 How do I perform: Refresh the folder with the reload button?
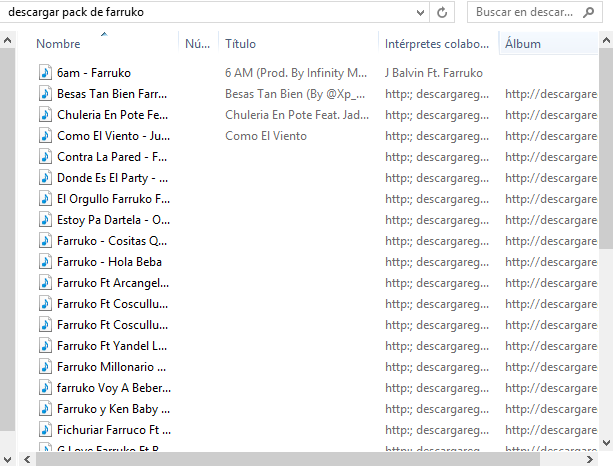(x=442, y=13)
